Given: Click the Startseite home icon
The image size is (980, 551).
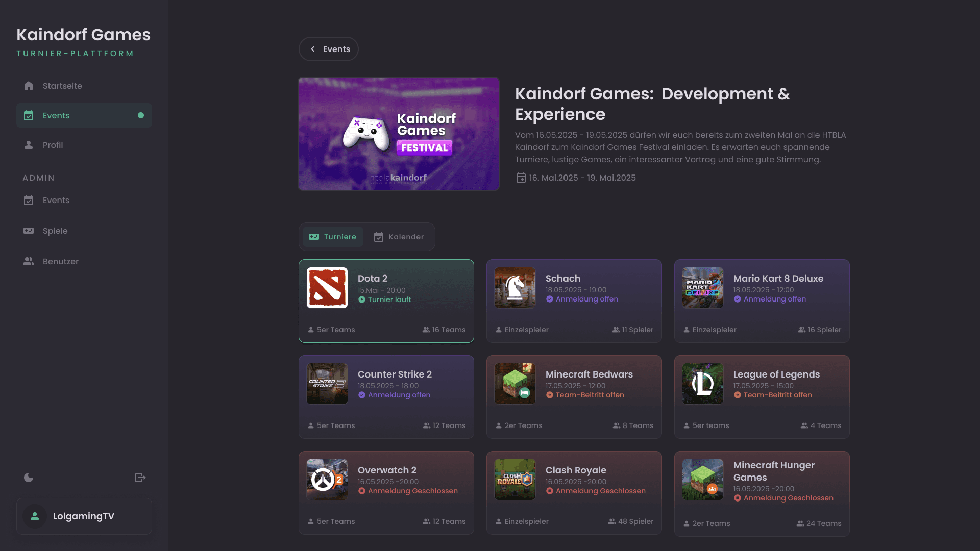Looking at the screenshot, I should click(x=29, y=86).
